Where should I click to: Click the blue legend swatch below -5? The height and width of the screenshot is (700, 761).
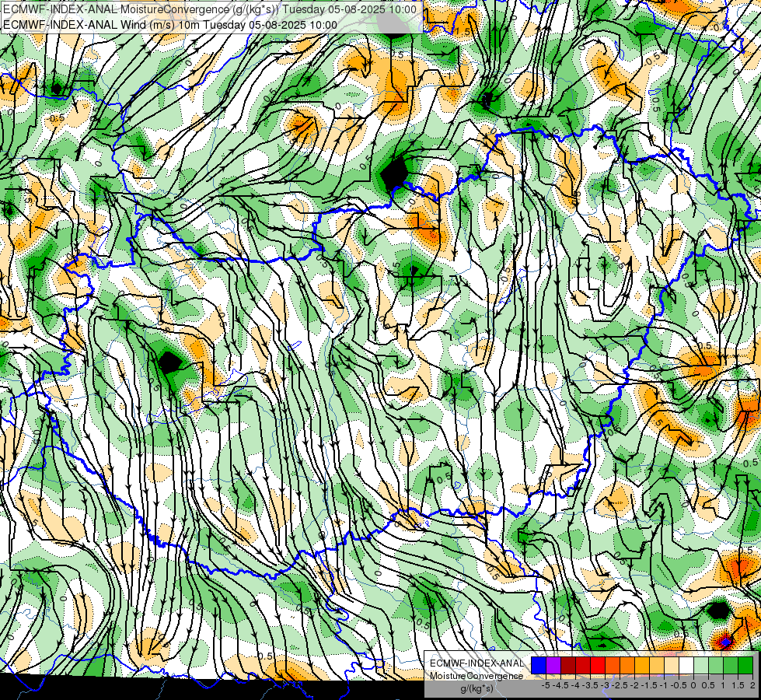539,666
